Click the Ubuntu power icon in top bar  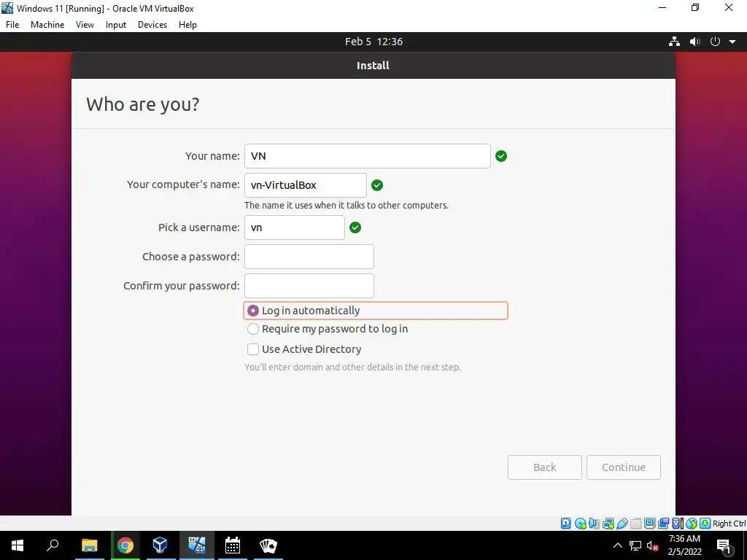(715, 42)
